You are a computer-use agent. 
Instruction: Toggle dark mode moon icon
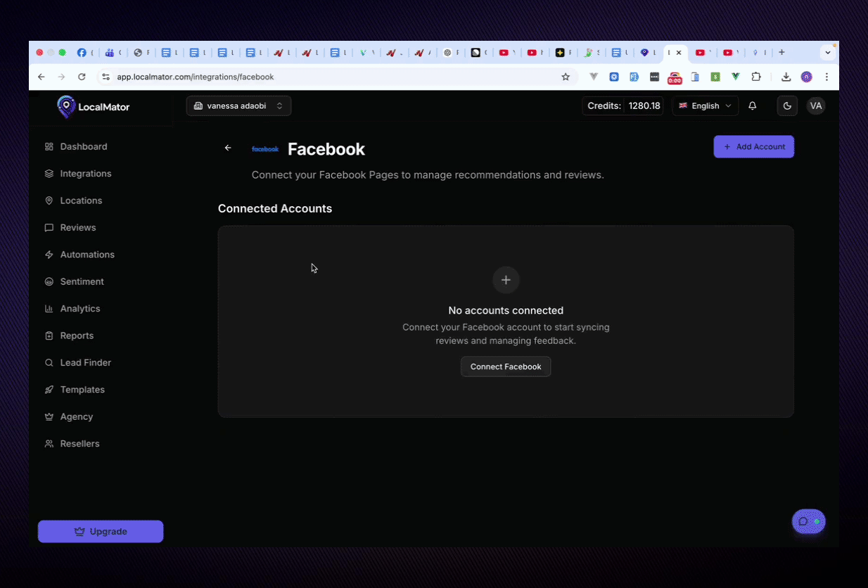[x=787, y=106]
